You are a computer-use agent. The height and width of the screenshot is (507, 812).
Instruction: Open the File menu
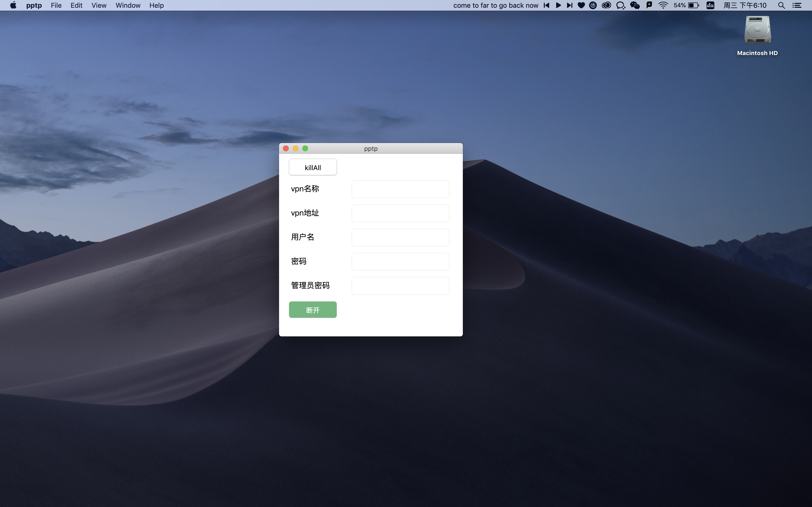click(x=56, y=5)
